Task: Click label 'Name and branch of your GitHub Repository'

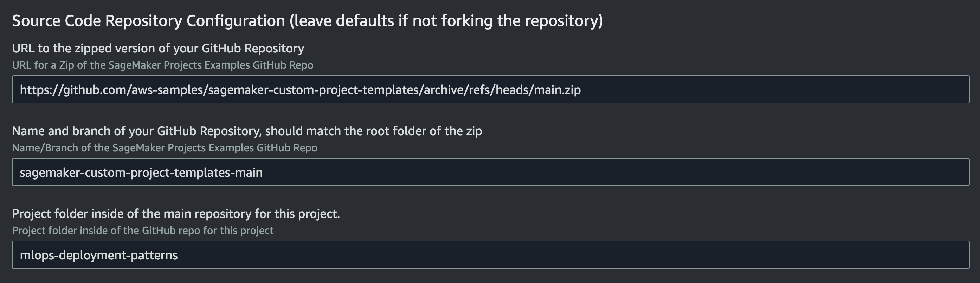Action: pyautogui.click(x=137, y=131)
